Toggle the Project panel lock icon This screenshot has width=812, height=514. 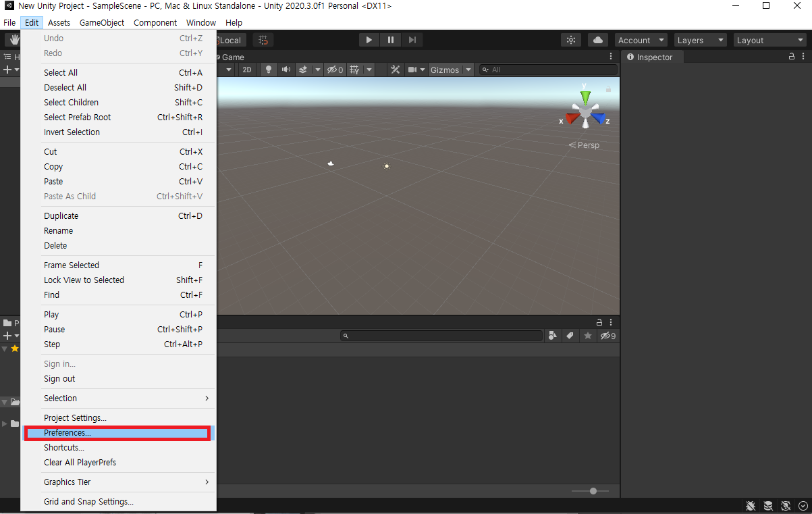(x=599, y=322)
